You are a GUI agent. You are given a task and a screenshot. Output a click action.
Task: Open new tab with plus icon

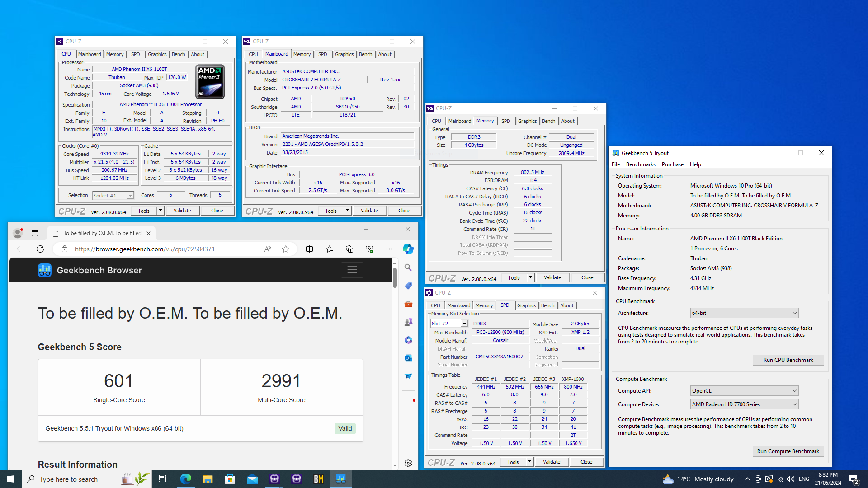pyautogui.click(x=165, y=233)
